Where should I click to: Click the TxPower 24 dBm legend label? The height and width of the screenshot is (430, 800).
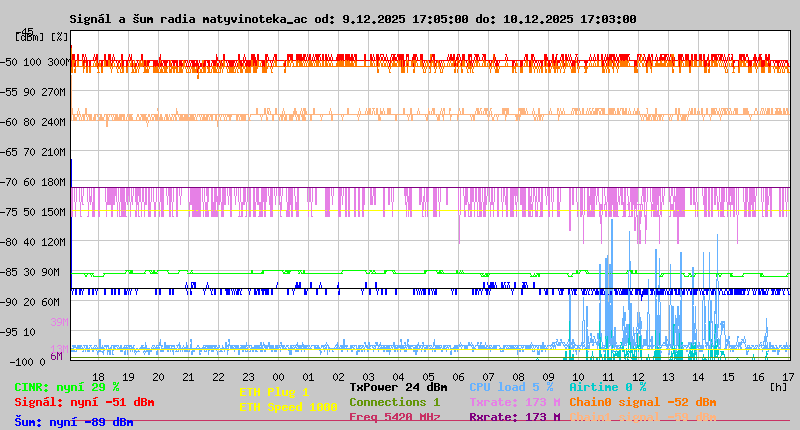pos(398,387)
